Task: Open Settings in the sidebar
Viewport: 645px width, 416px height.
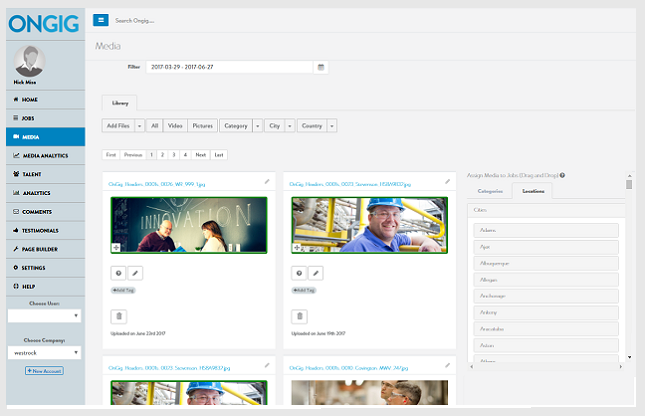Action: (x=45, y=268)
